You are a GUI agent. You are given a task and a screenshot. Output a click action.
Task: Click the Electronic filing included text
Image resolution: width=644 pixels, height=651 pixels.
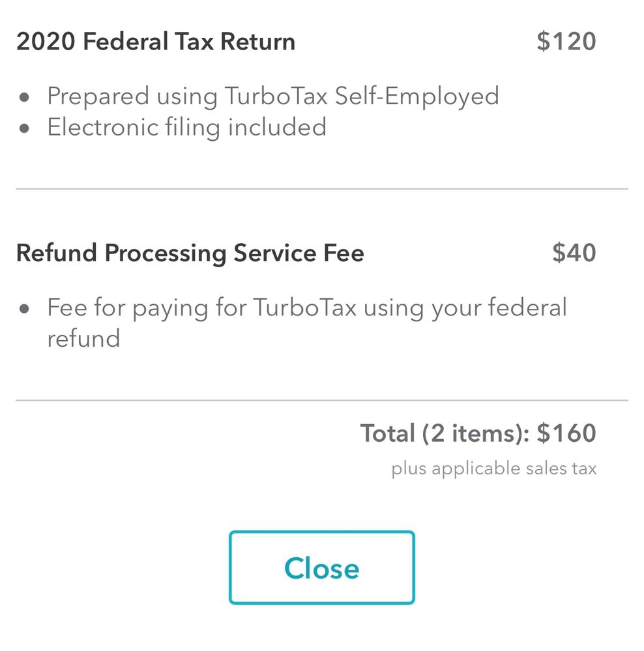[x=186, y=126]
